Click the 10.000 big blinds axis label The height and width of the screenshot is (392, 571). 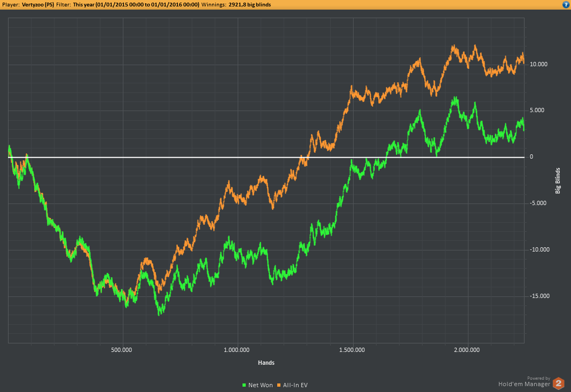(538, 65)
